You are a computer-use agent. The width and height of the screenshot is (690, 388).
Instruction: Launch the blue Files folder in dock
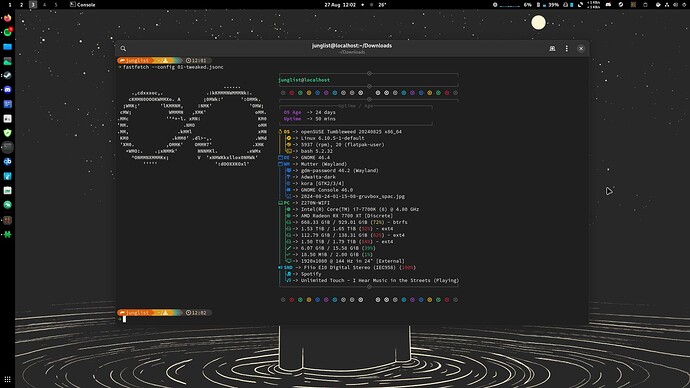tap(7, 47)
